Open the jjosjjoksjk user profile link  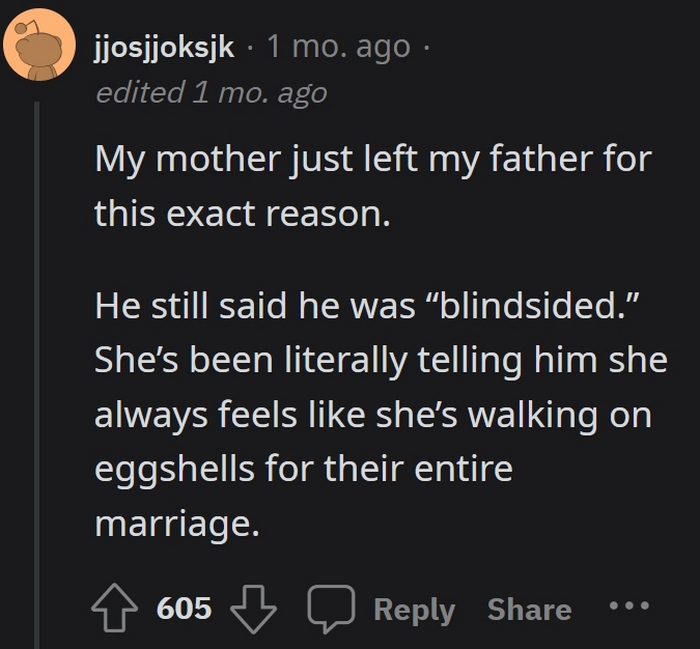coord(164,47)
